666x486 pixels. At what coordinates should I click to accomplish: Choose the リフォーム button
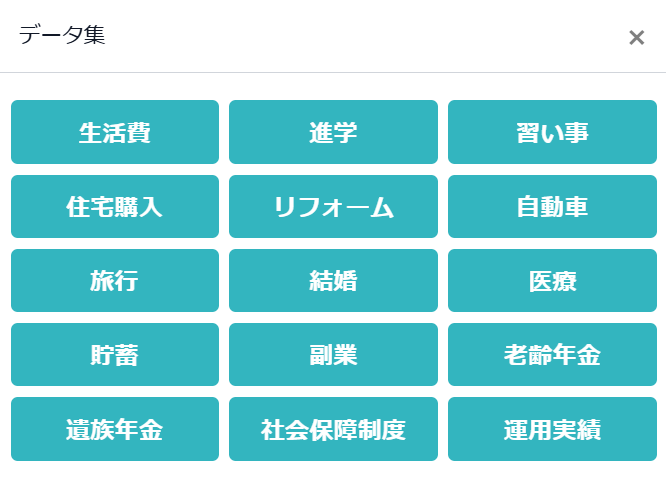333,207
